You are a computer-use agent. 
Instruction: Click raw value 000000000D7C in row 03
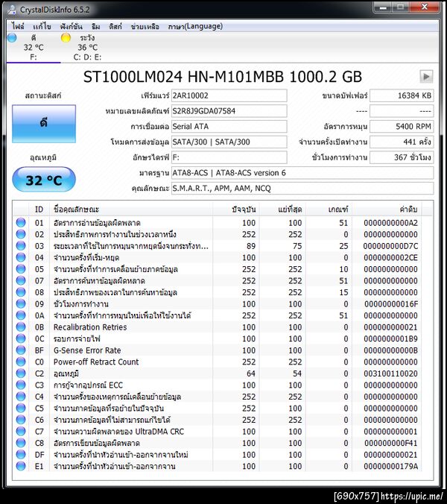390,246
